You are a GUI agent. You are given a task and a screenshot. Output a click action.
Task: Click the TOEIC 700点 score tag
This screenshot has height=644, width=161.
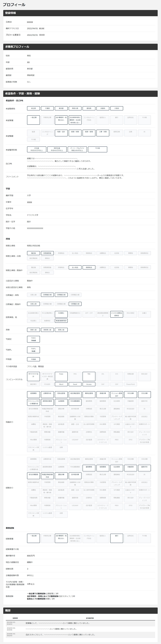(33, 339)
